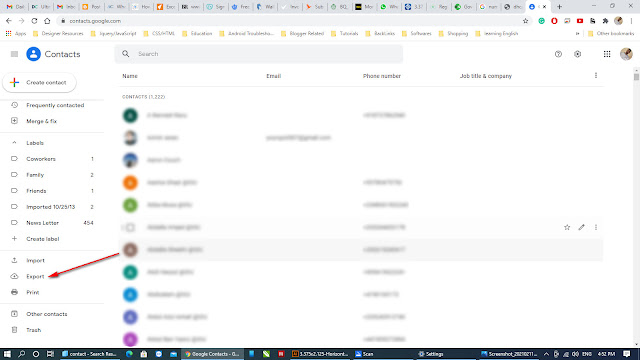Screen dimensions: 640x360
Task: Click the Trash bin icon
Action: coord(14,330)
